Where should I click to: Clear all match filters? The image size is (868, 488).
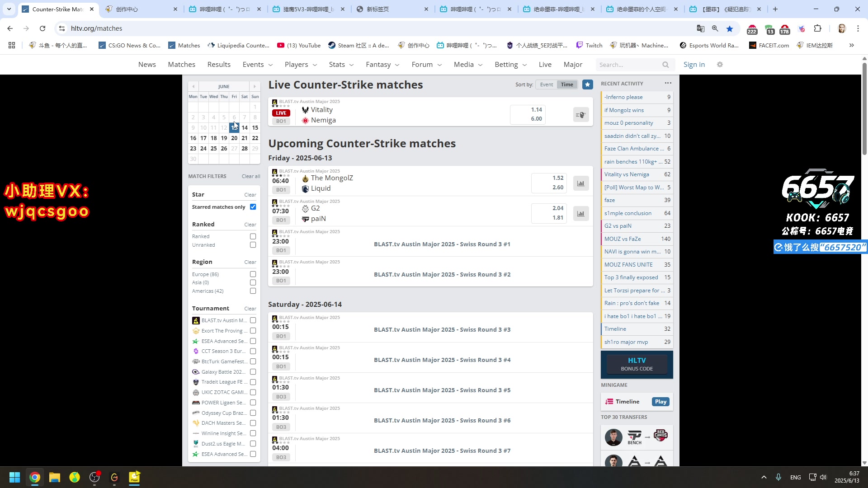click(x=251, y=176)
